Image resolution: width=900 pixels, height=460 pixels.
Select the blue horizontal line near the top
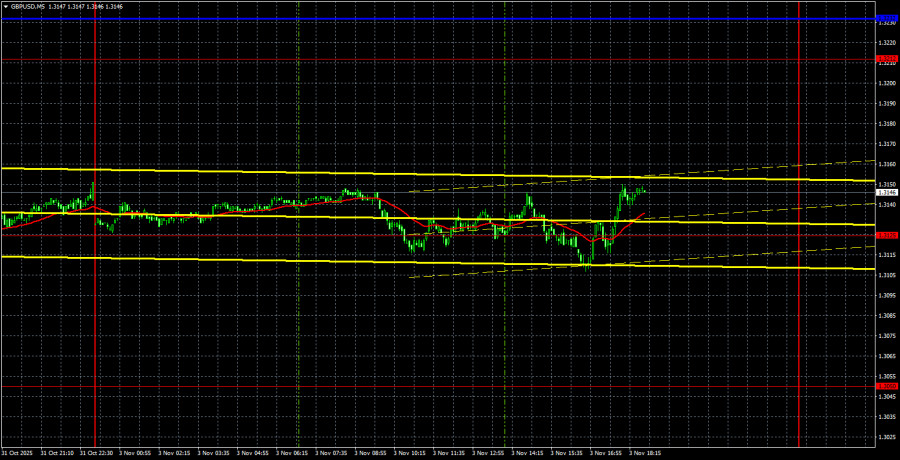(400, 19)
